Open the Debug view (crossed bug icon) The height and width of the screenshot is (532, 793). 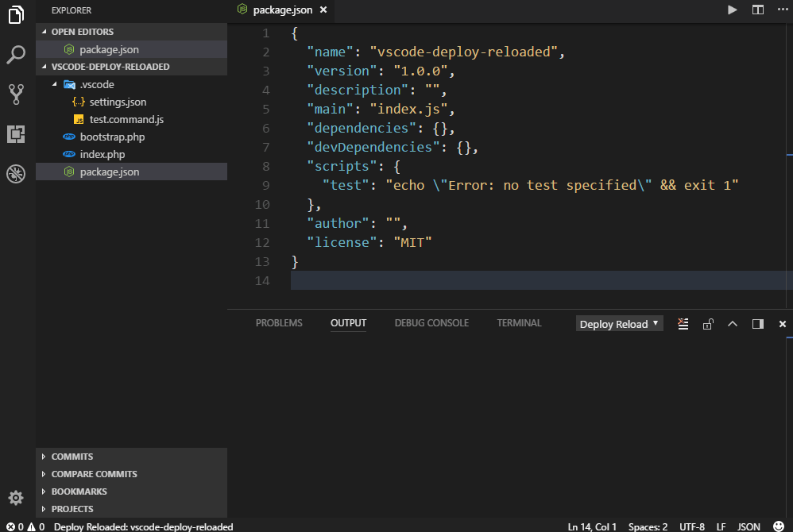click(16, 174)
